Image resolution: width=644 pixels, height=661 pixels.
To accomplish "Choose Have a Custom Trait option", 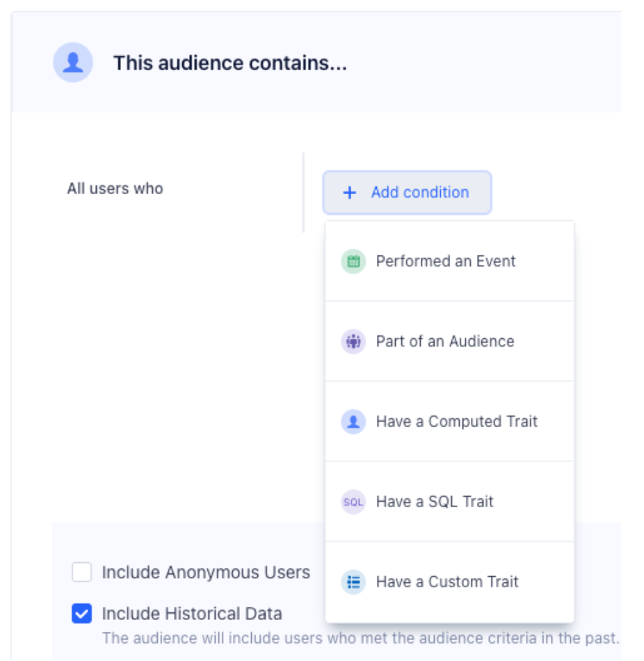I will tap(450, 582).
